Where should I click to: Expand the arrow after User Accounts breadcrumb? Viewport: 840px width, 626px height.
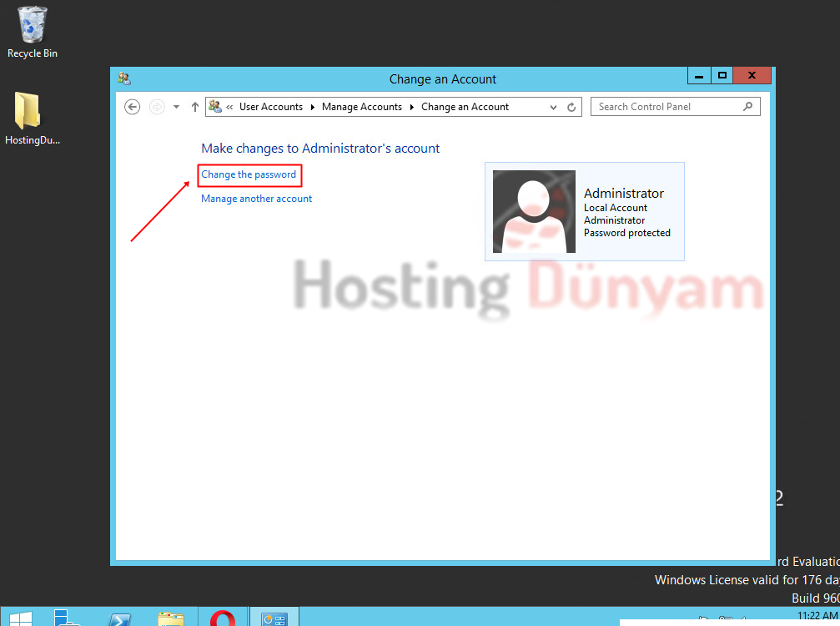pos(312,107)
